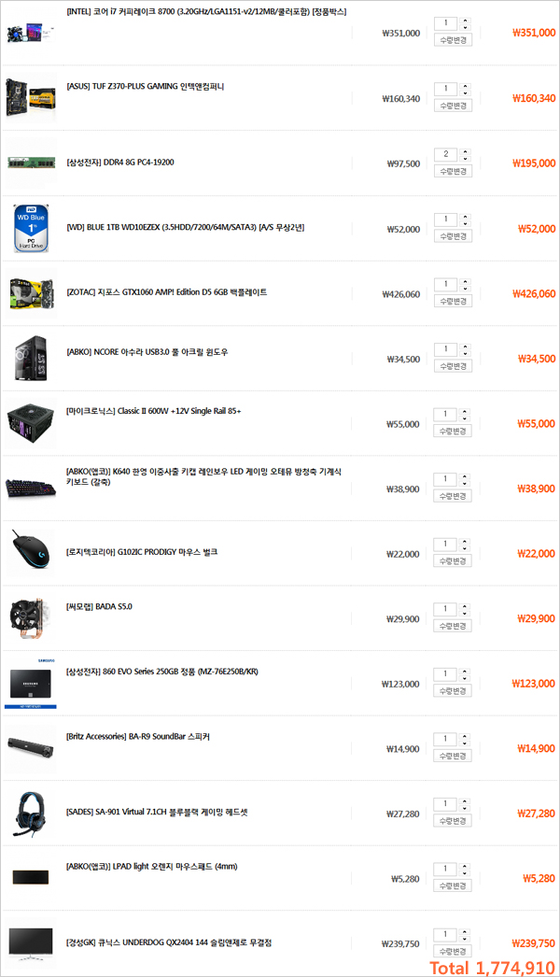Click 수량변경 button for the ZOTAC GTX1060
Screen dimensions: 560x977
(x=453, y=301)
